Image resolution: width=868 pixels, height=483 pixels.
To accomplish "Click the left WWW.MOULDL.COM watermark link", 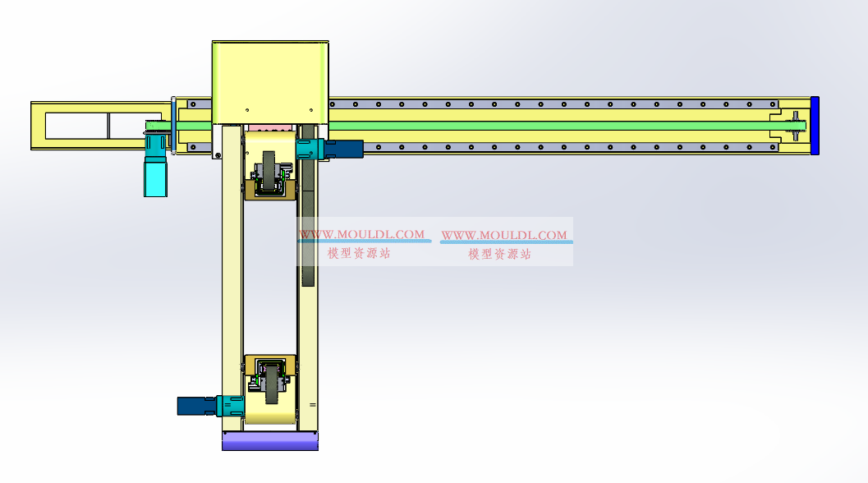I will [362, 235].
